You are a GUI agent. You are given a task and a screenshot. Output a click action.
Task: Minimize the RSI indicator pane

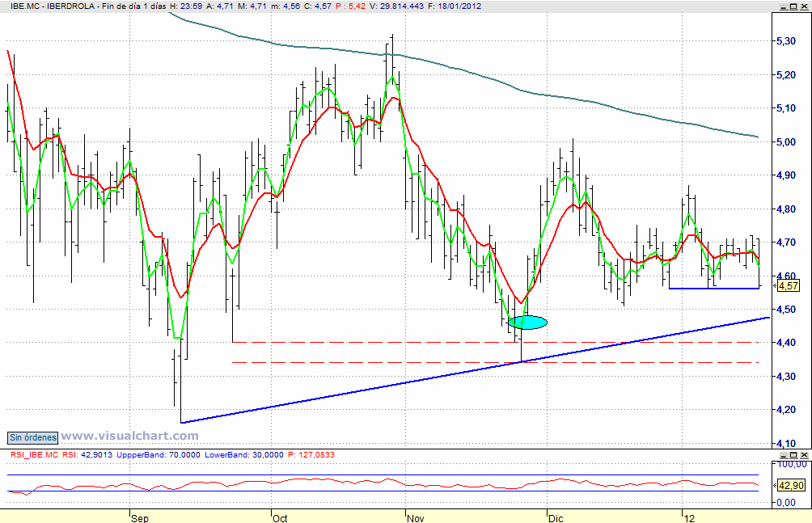(x=784, y=455)
